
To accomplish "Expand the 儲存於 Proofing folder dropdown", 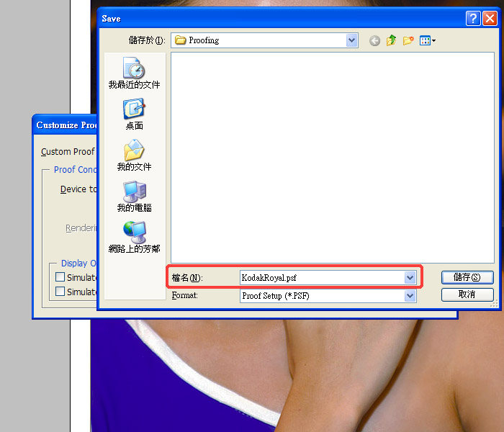I will point(351,41).
